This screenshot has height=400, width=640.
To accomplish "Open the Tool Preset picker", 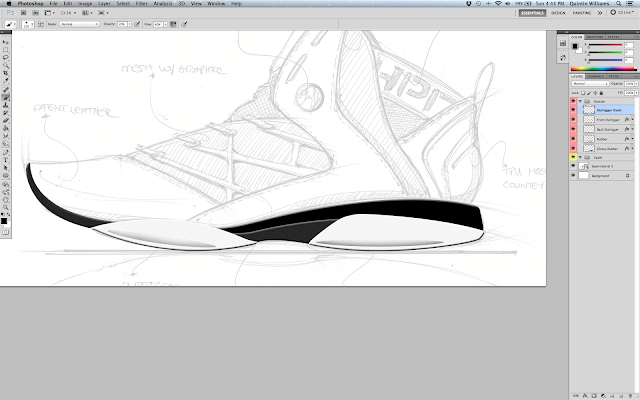I will click(11, 24).
